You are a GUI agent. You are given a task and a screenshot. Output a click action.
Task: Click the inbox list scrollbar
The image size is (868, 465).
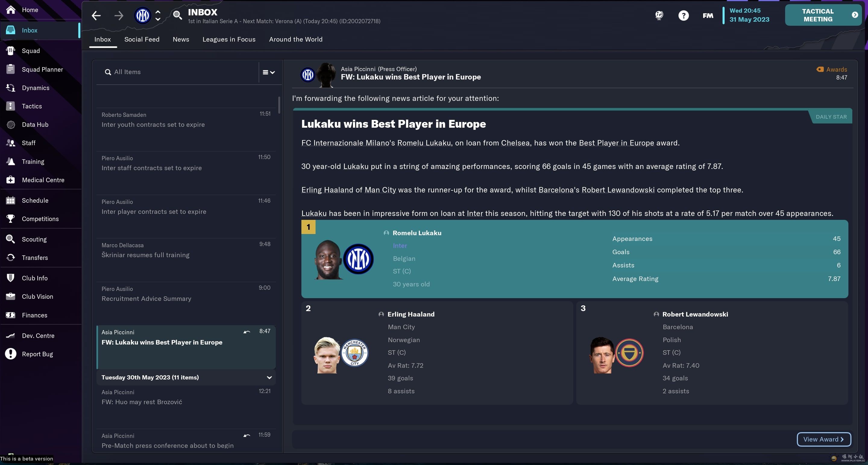(279, 105)
